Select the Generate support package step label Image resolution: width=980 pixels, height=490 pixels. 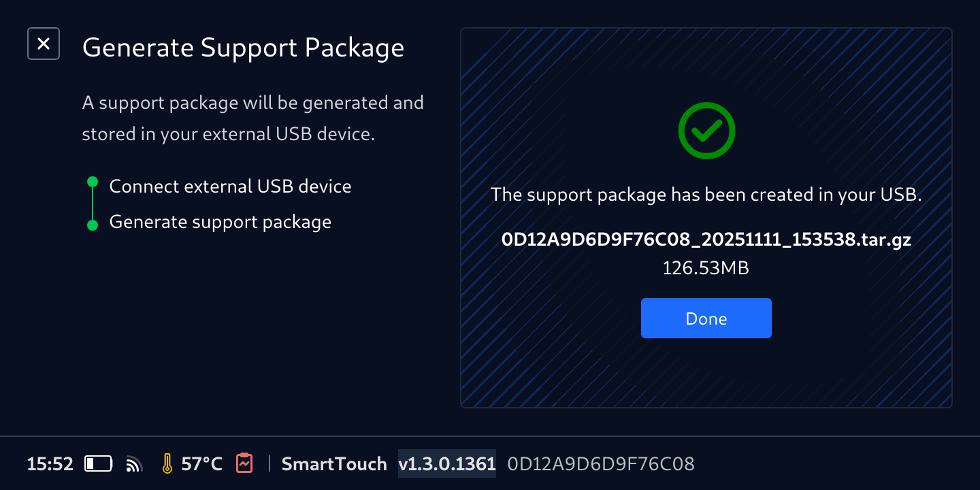point(220,222)
